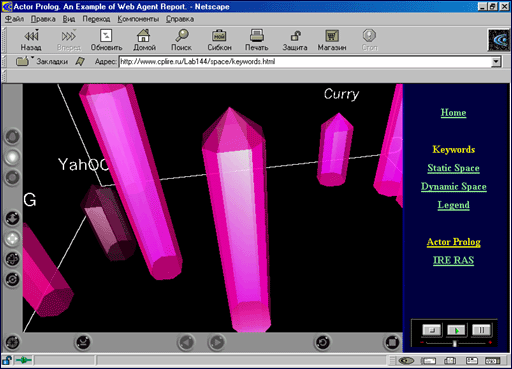
Task: Stop playback in the media player
Action: [x=432, y=330]
